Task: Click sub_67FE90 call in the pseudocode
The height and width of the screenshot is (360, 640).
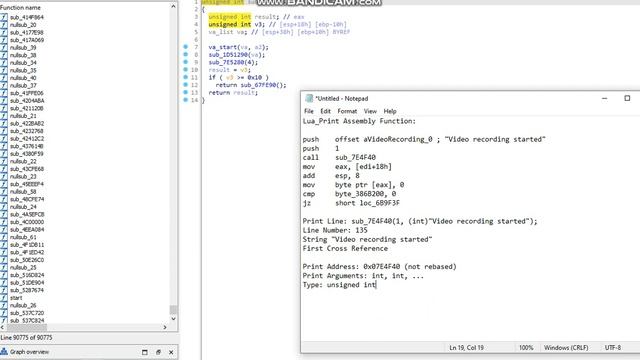Action: coord(258,85)
